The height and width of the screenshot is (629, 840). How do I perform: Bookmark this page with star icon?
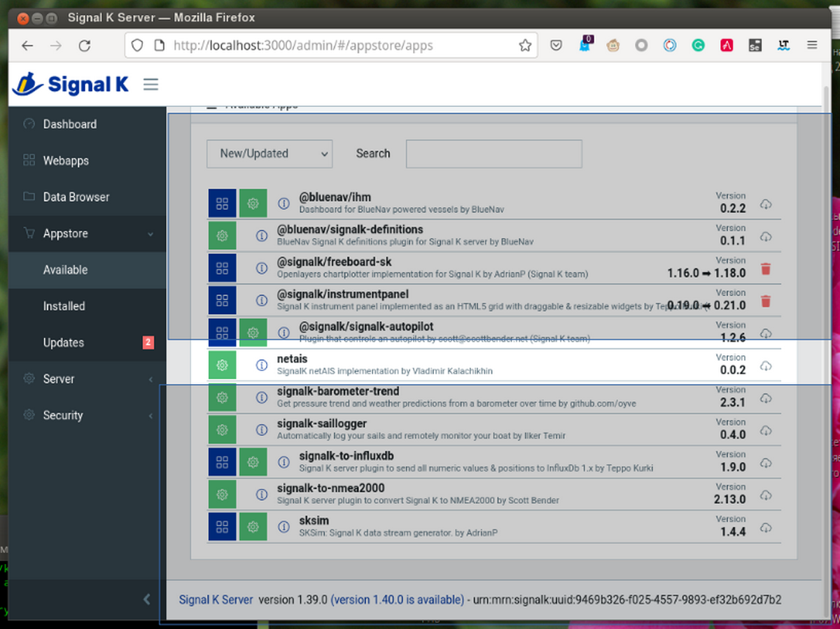coord(524,45)
